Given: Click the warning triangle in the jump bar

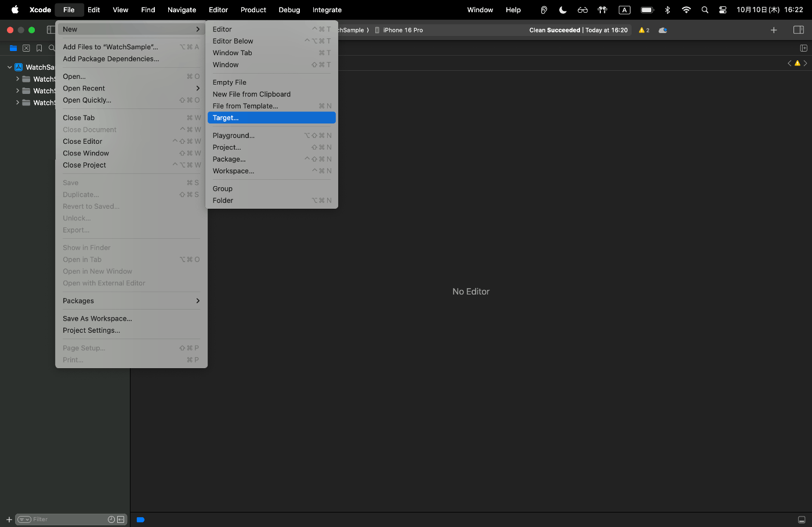Looking at the screenshot, I should click(x=797, y=63).
